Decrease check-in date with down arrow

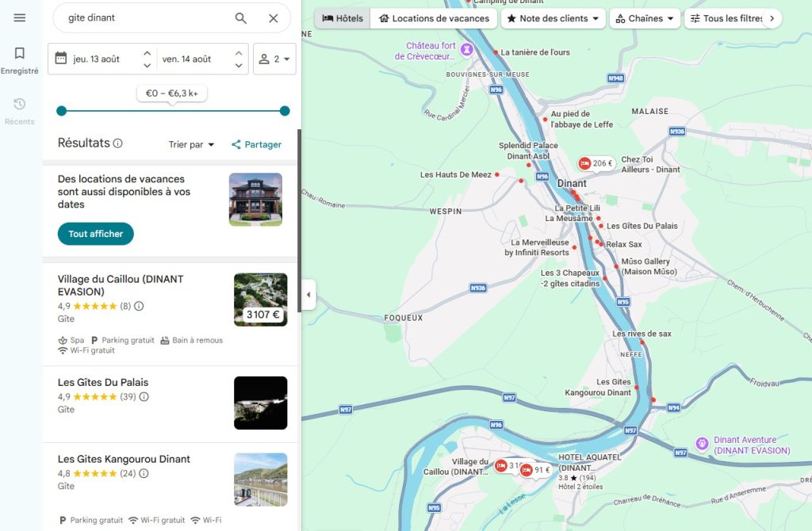tap(147, 66)
